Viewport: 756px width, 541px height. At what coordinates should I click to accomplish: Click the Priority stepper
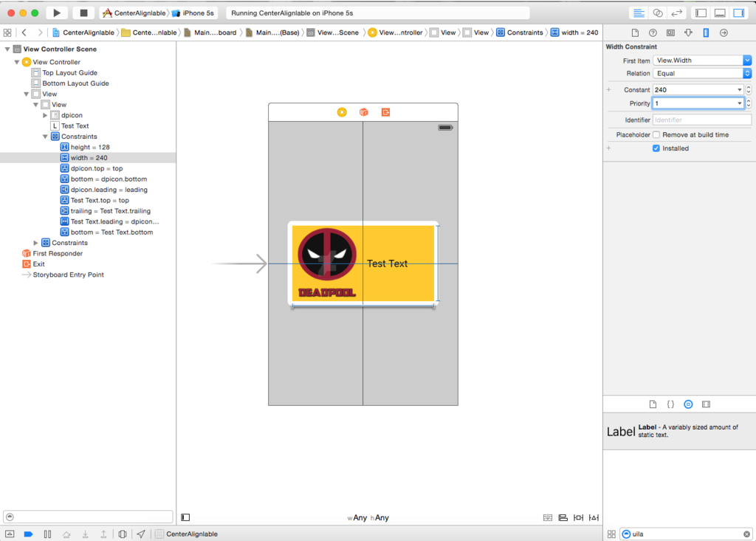tap(749, 103)
